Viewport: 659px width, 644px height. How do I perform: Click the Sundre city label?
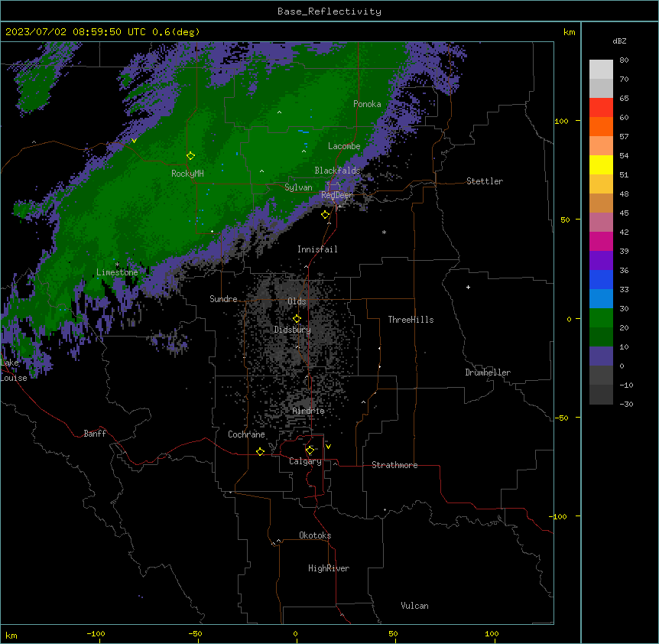223,299
